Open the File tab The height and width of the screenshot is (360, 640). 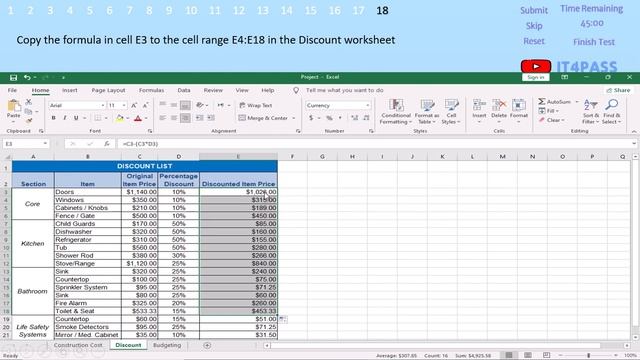click(x=12, y=90)
